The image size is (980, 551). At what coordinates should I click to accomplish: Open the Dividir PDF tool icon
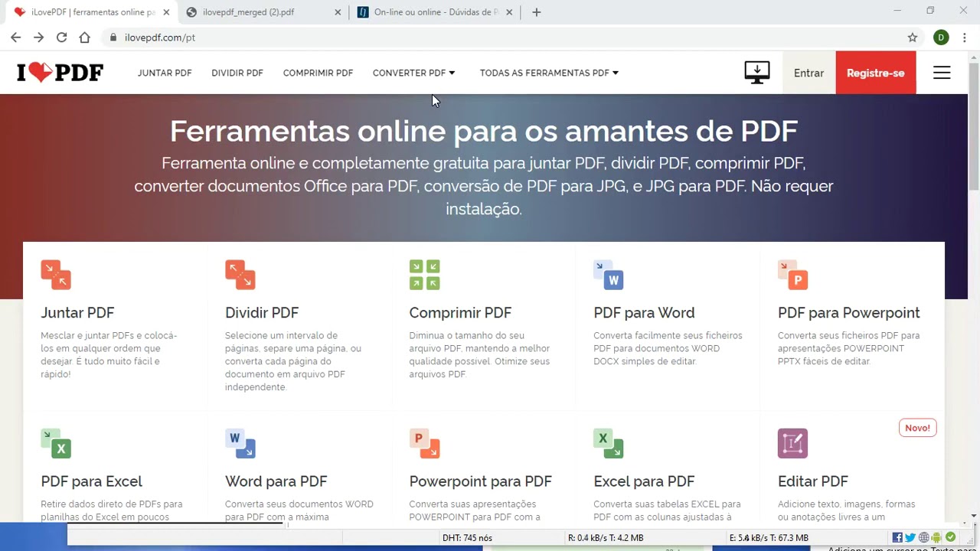coord(240,275)
